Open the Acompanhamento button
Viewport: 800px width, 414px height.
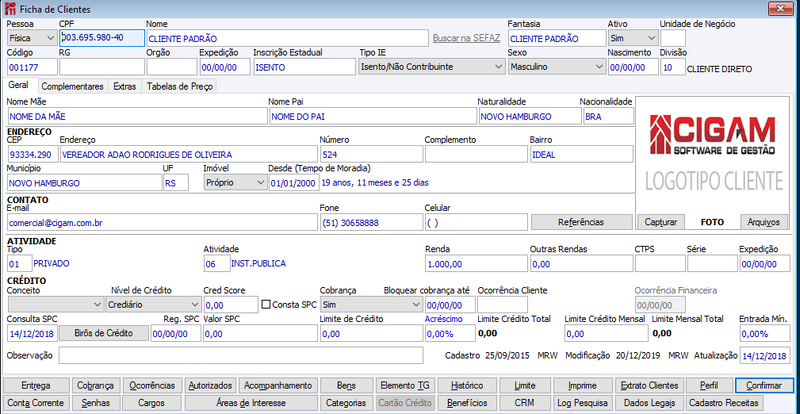[x=278, y=385]
